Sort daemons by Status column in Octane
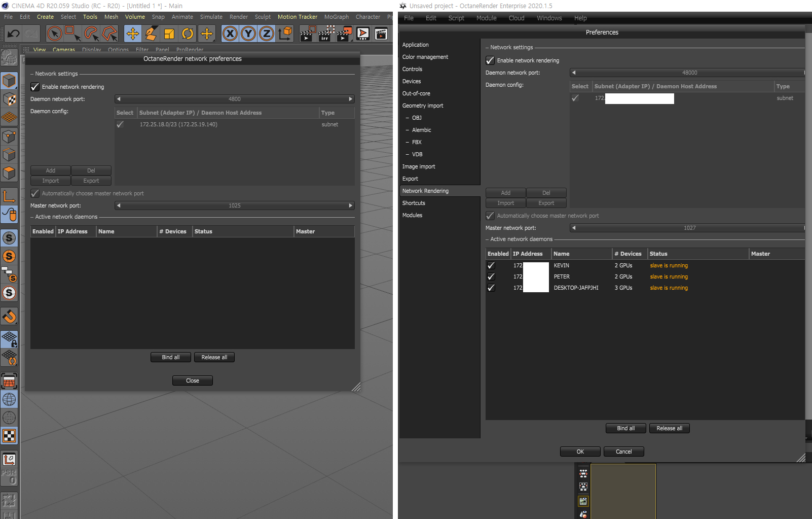Viewport: 812px width, 519px height. [698, 254]
